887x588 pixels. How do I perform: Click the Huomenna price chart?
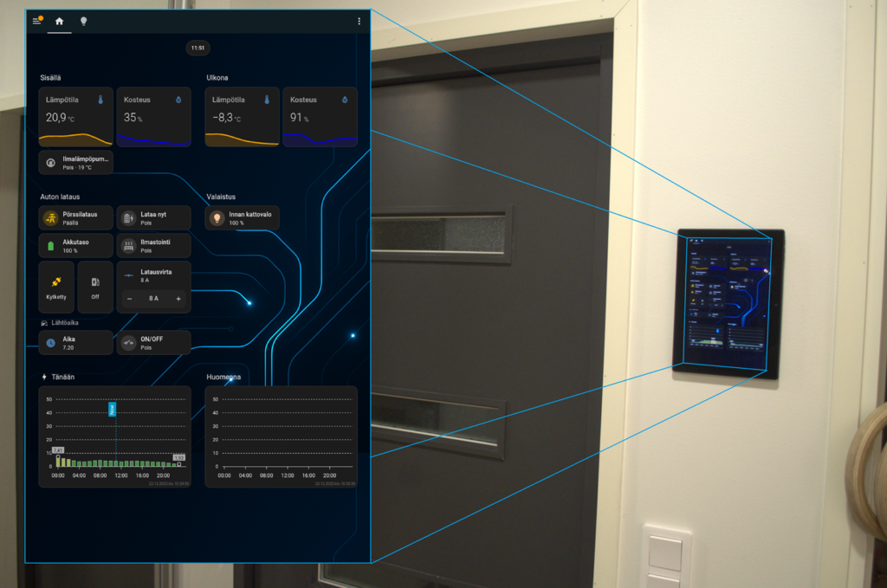coord(282,436)
